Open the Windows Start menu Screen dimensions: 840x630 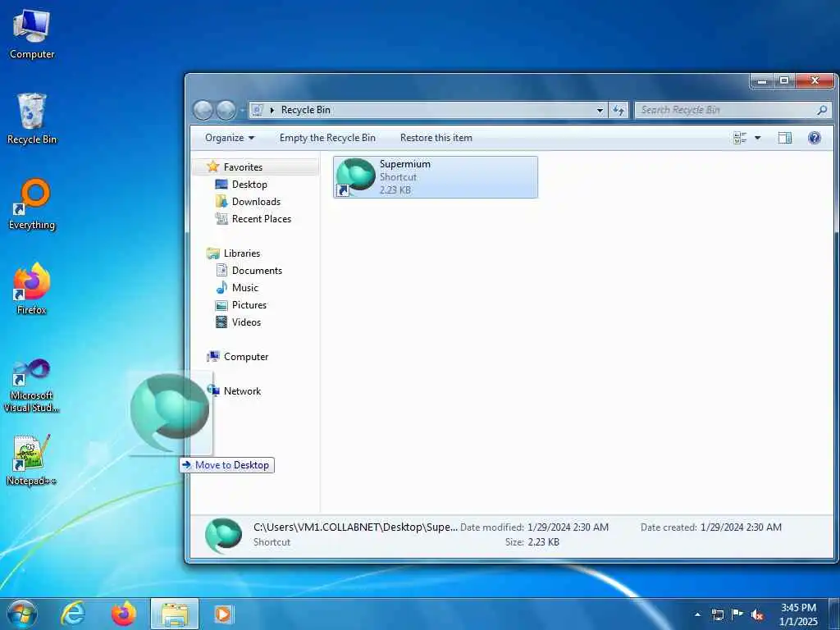point(21,614)
